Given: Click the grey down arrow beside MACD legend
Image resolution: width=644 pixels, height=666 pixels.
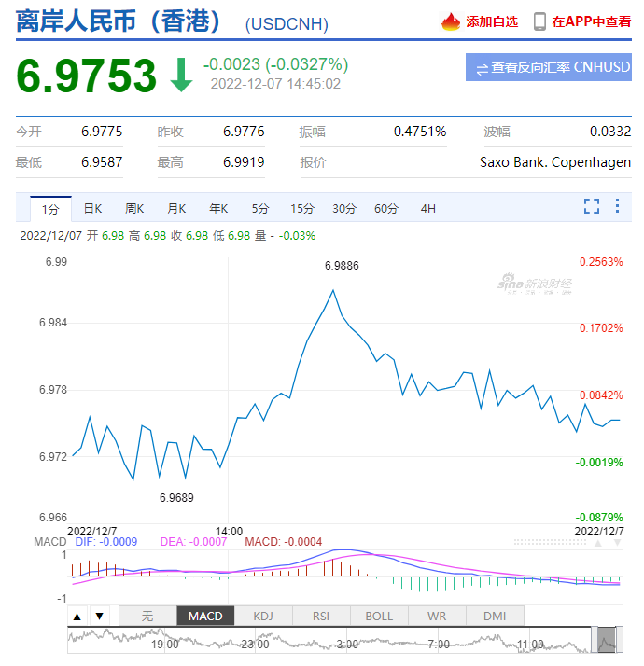Looking at the screenshot, I should 617,543.
